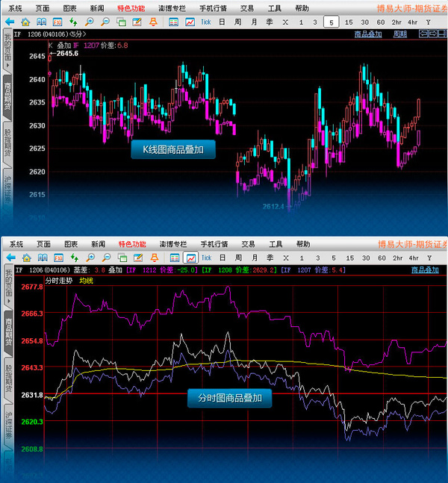The width and height of the screenshot is (448, 483).
Task: Open the book icon in the top toolbar
Action: click(x=41, y=22)
